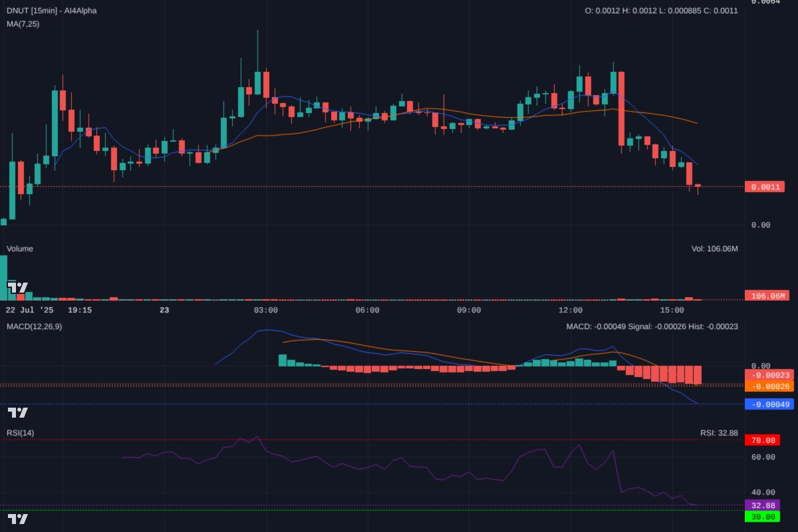Click the OHLC values readout at top right
The height and width of the screenshot is (532, 798).
661,11
